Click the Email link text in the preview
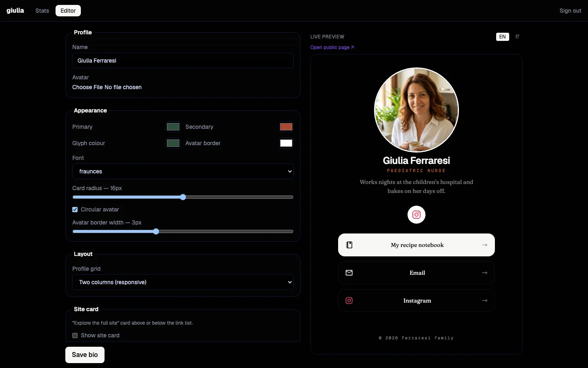 point(417,273)
